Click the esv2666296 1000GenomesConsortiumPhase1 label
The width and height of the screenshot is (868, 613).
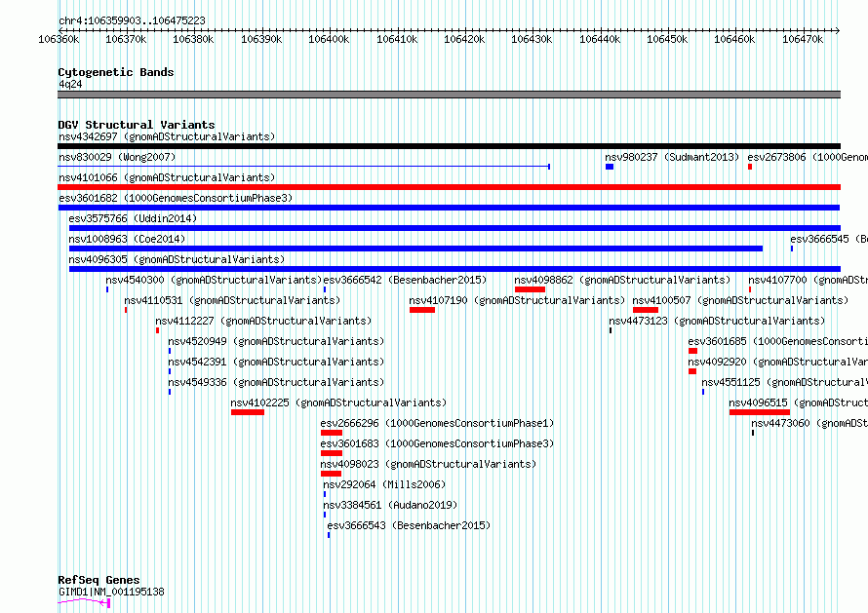[437, 423]
